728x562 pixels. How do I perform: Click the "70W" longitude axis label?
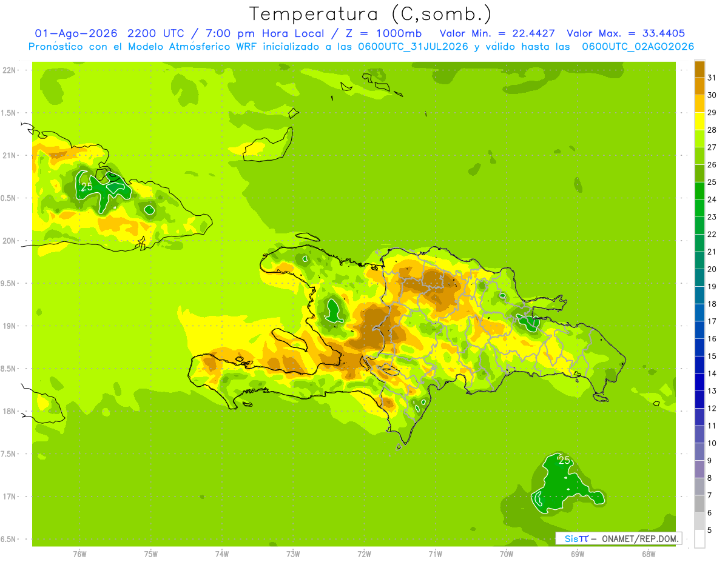507,554
